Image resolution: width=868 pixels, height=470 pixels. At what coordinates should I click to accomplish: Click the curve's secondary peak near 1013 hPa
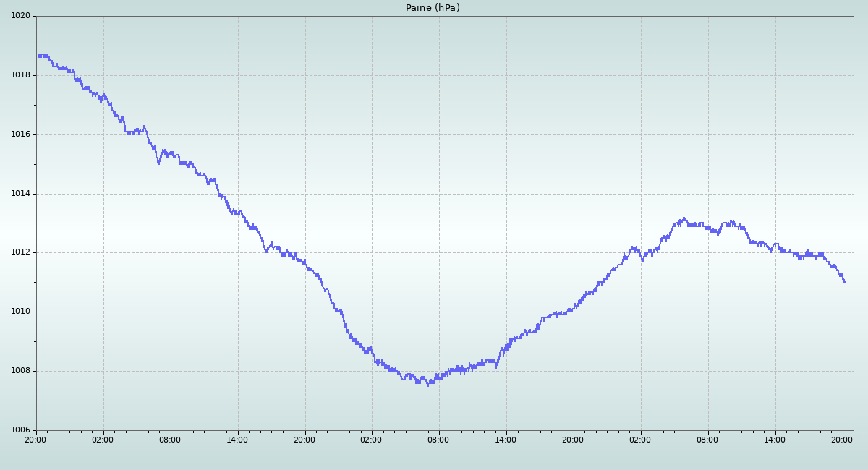tap(684, 218)
